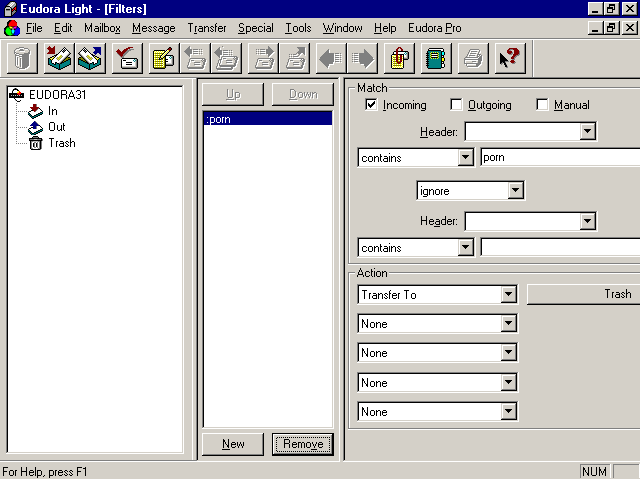
Task: Enable the Outgoing match checkbox
Action: [456, 105]
